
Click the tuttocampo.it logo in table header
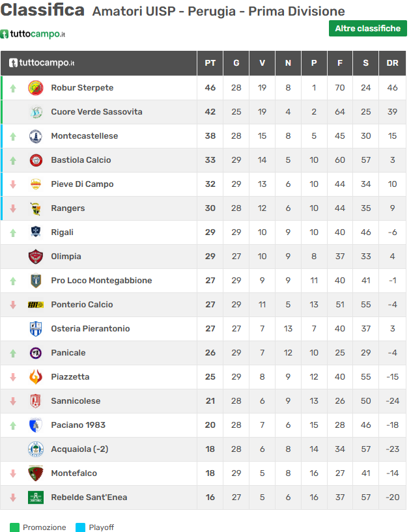tap(42, 63)
